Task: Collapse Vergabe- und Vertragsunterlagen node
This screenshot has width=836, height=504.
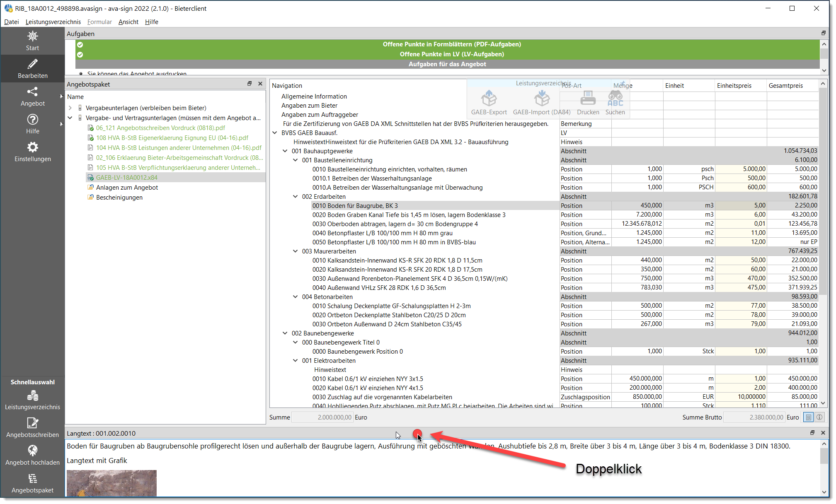Action: click(70, 118)
